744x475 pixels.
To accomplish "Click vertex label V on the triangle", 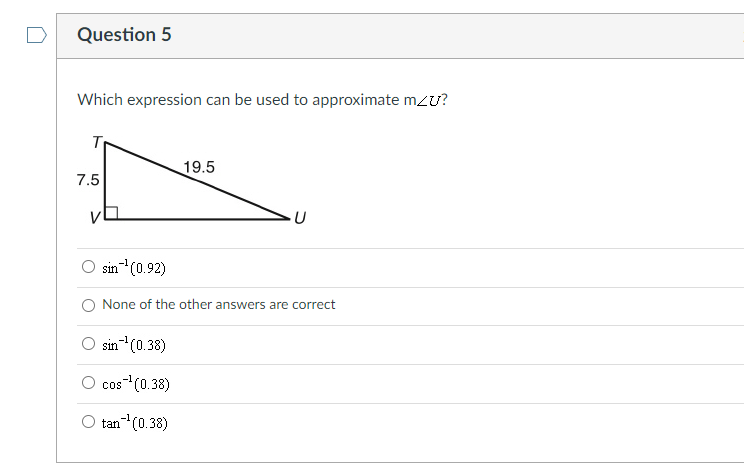I will click(95, 217).
